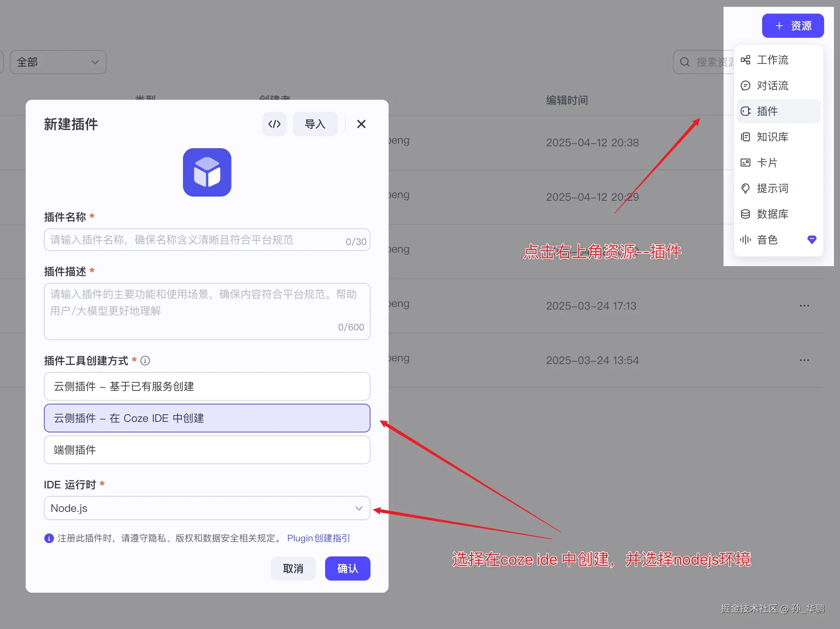Open the ellipsis menu on the 17:13 row
The height and width of the screenshot is (629, 840).
click(804, 305)
